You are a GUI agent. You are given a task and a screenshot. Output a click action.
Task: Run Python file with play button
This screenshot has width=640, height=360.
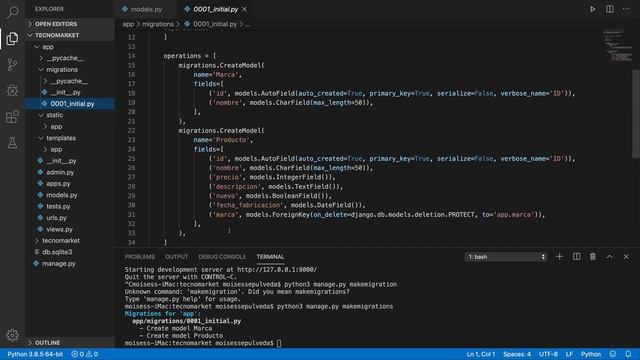[592, 9]
